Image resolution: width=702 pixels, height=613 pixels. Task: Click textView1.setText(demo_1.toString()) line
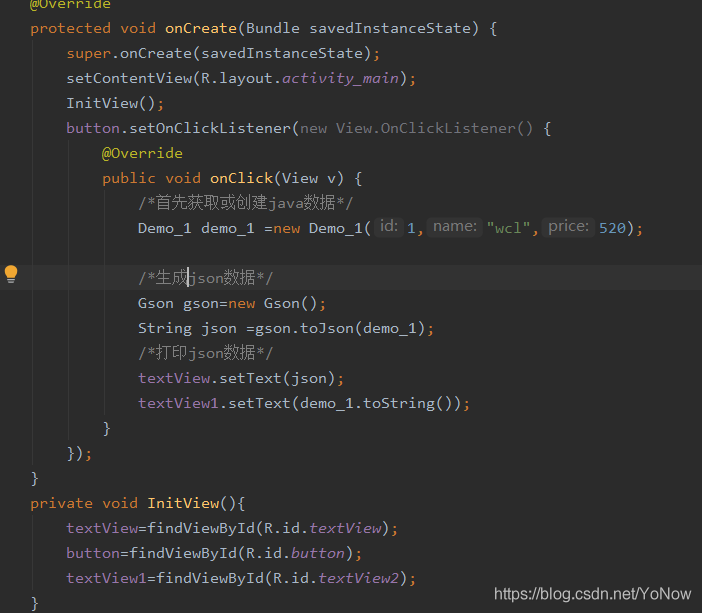pyautogui.click(x=304, y=403)
